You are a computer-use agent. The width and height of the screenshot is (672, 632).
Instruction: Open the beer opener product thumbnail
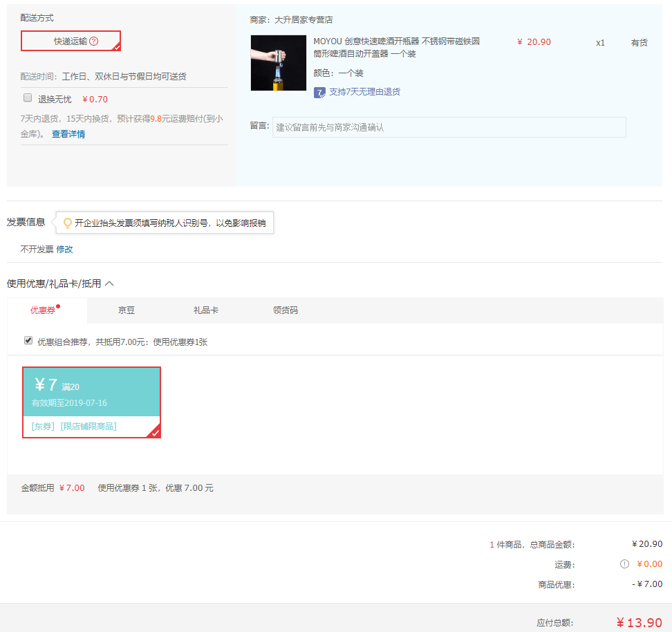[279, 63]
